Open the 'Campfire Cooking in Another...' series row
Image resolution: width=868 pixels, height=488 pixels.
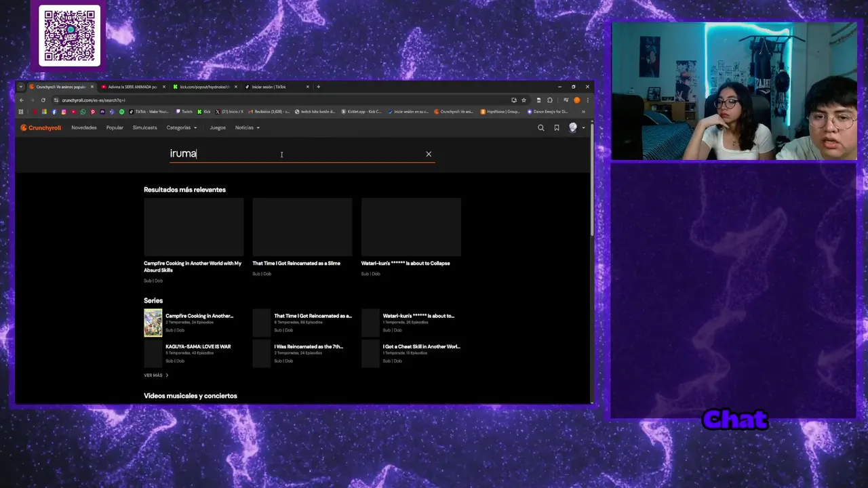pyautogui.click(x=193, y=323)
